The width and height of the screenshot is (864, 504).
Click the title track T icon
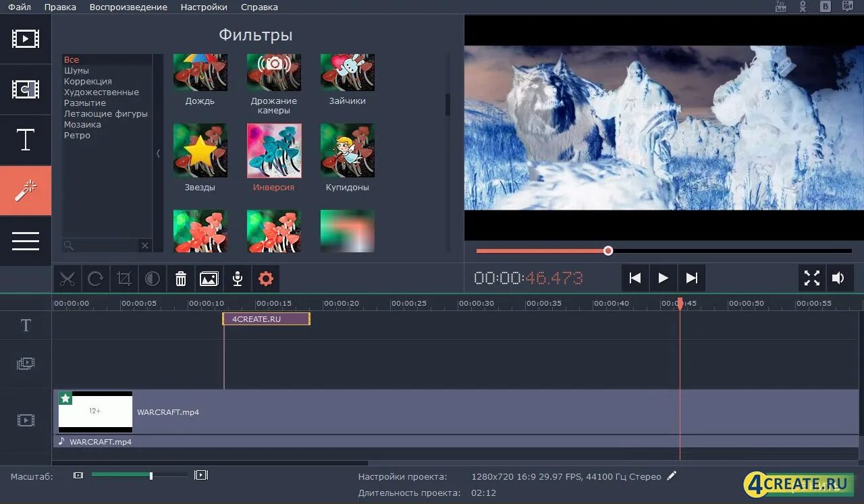coord(26,325)
